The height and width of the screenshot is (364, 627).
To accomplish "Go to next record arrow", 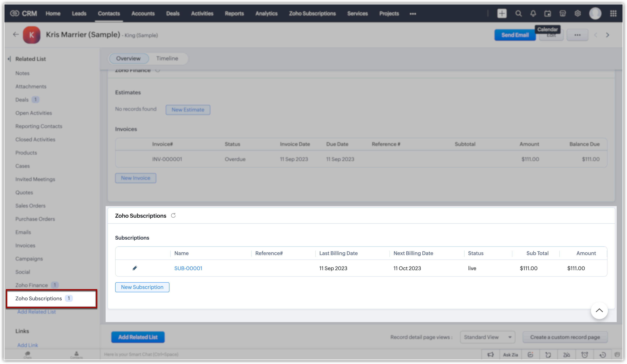I will [607, 35].
